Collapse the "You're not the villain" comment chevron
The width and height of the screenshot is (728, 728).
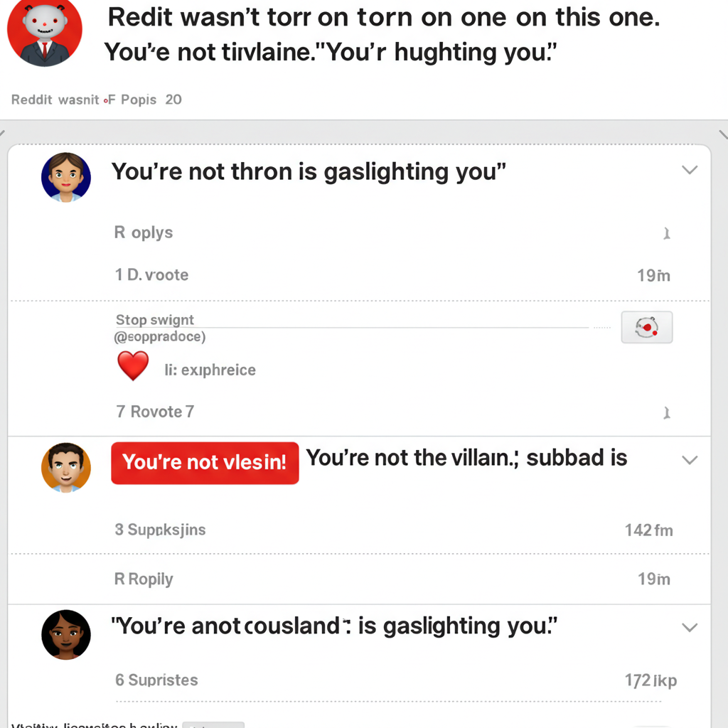tap(690, 460)
